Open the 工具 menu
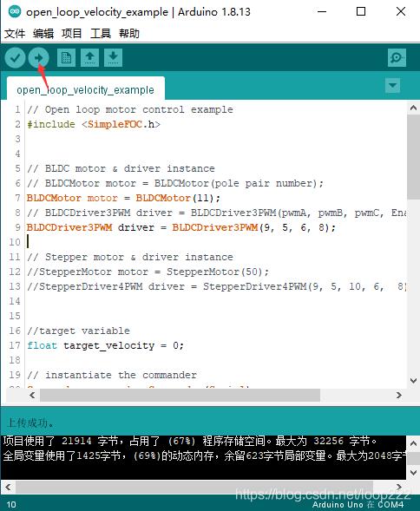Screen dimensions: 420x511 coord(101,33)
